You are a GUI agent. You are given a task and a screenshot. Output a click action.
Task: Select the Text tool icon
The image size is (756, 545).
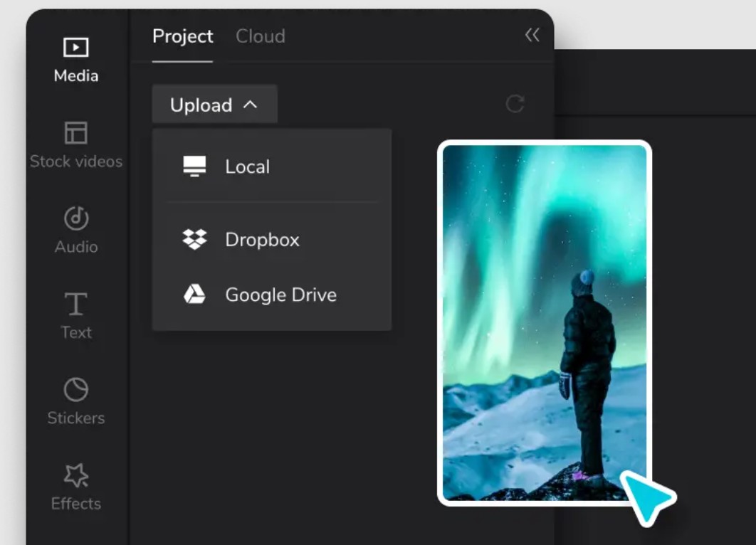(75, 304)
